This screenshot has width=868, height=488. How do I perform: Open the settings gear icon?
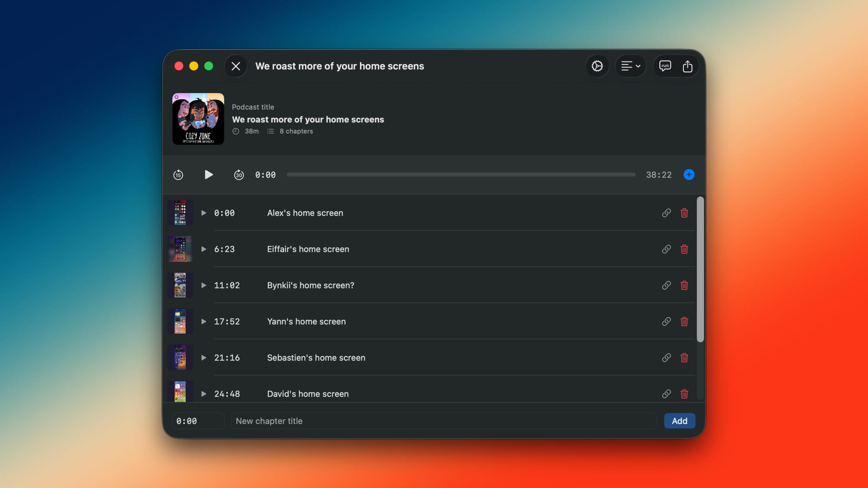(597, 66)
